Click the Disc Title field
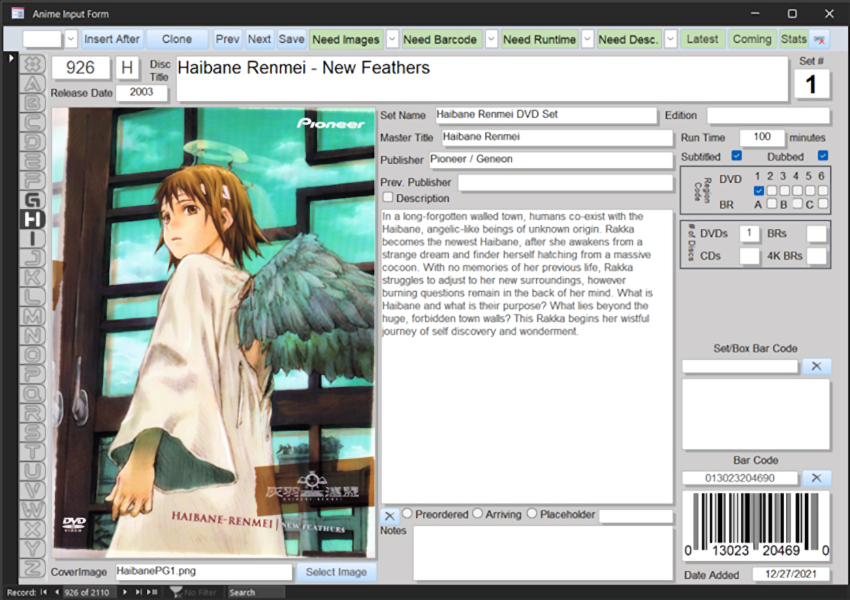Screen dimensions: 850x600 click(482, 79)
